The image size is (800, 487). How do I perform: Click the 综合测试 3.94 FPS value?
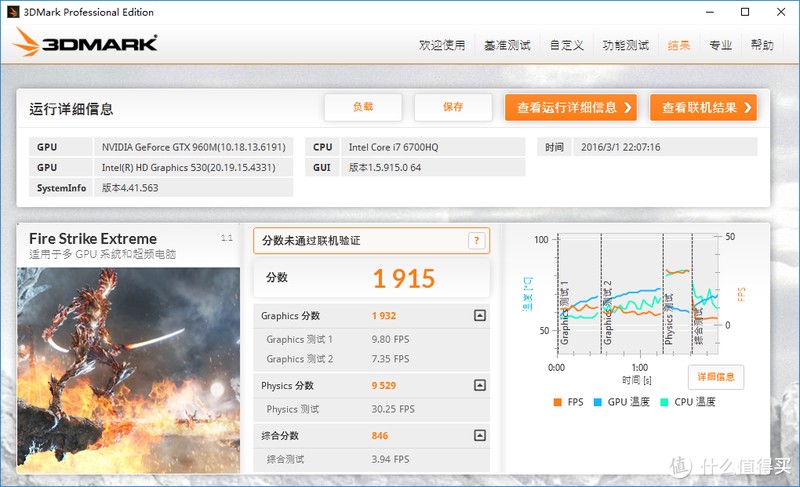pyautogui.click(x=390, y=459)
